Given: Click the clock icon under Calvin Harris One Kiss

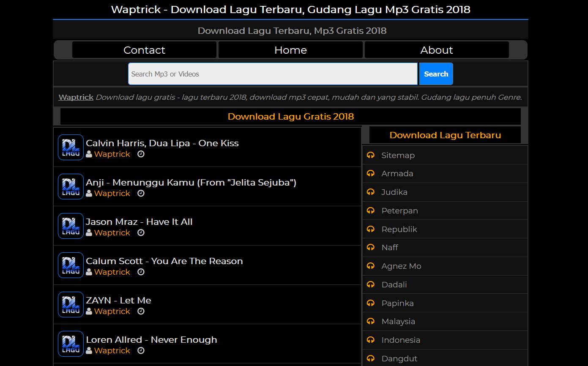Looking at the screenshot, I should 141,154.
